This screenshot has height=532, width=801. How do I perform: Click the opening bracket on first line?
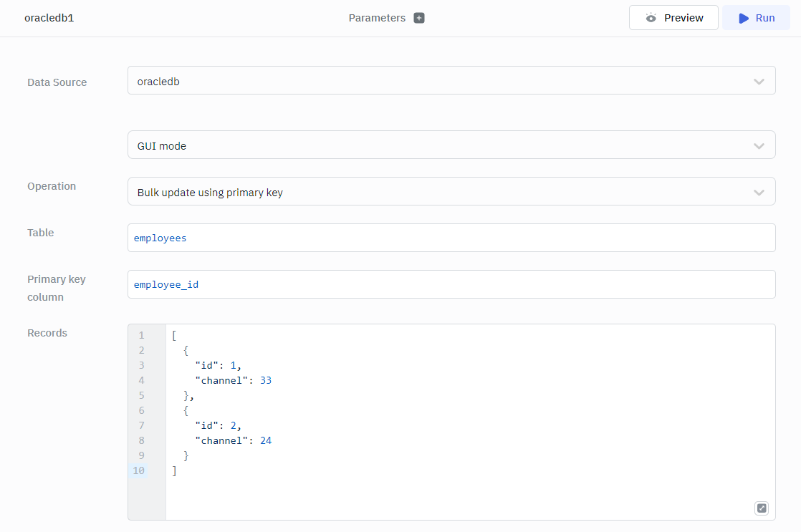click(x=174, y=335)
